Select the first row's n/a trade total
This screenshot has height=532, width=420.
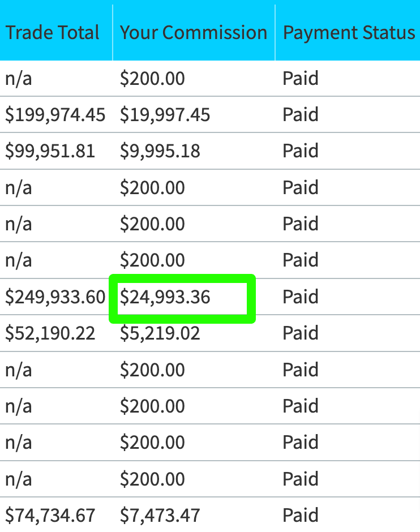[x=19, y=78]
